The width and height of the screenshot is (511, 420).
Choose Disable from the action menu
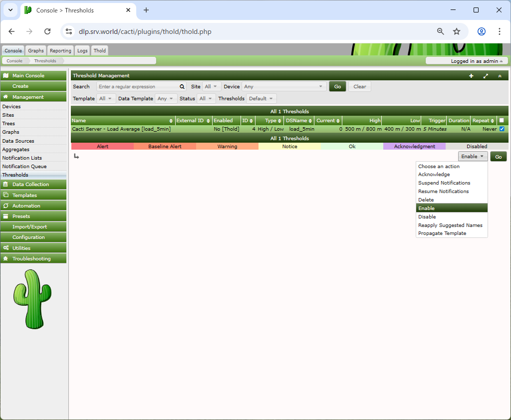427,216
